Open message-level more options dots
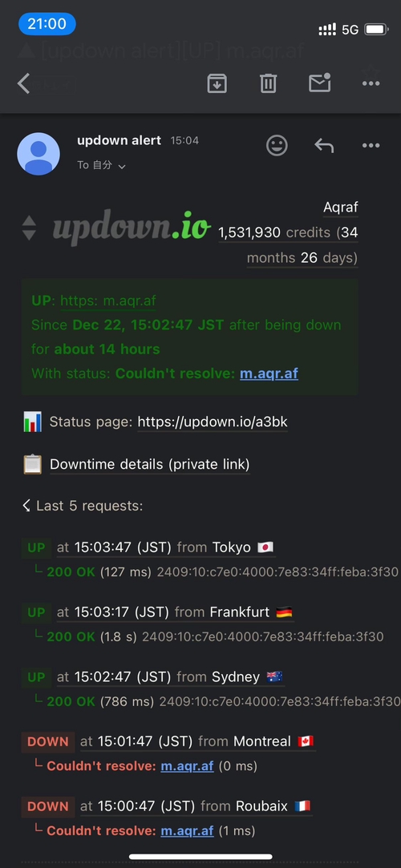 point(371,146)
